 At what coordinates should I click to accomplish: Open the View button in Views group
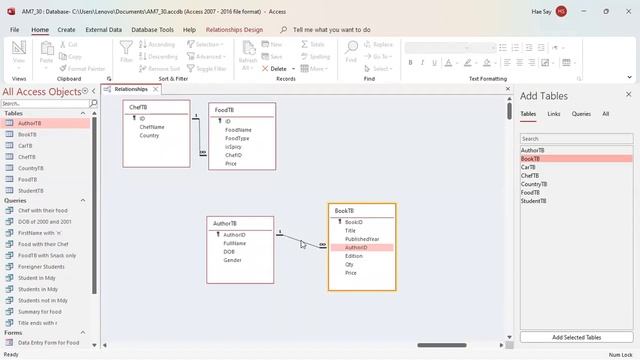(x=19, y=54)
